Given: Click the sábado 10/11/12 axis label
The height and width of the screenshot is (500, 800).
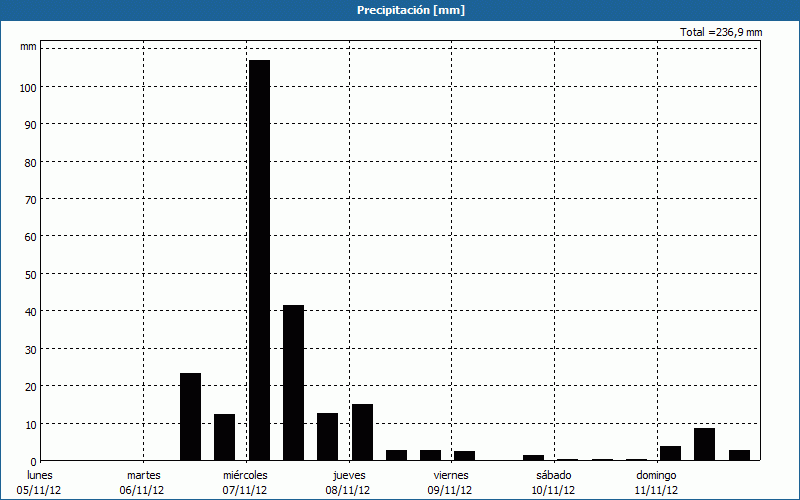Looking at the screenshot, I should coord(554,482).
